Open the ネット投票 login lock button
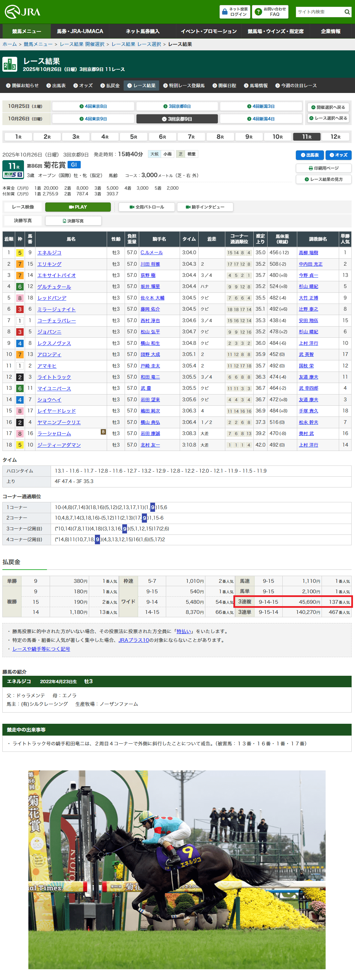 234,12
